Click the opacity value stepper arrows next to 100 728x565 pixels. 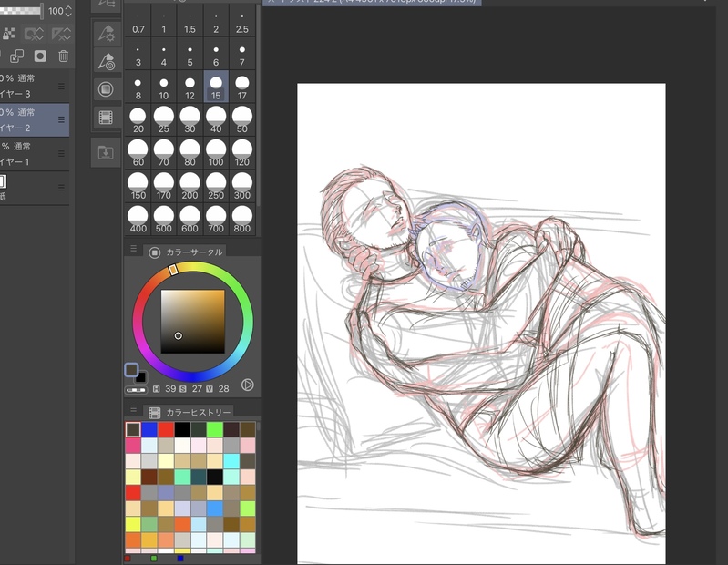point(68,11)
